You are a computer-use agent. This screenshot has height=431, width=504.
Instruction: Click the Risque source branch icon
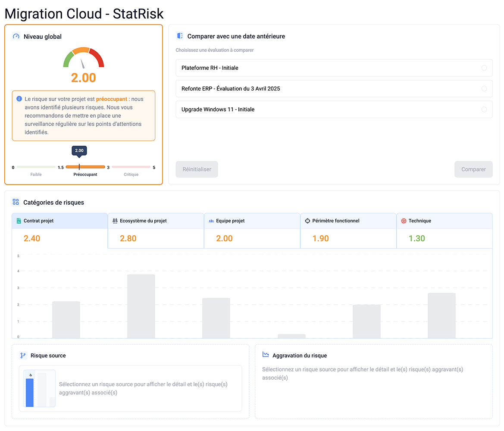pyautogui.click(x=23, y=356)
